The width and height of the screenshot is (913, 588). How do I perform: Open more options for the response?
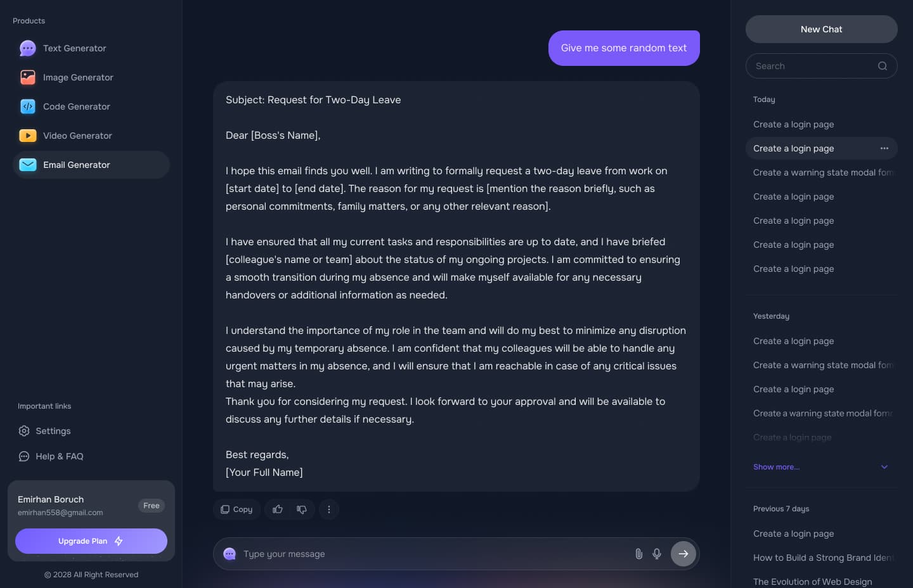[329, 509]
